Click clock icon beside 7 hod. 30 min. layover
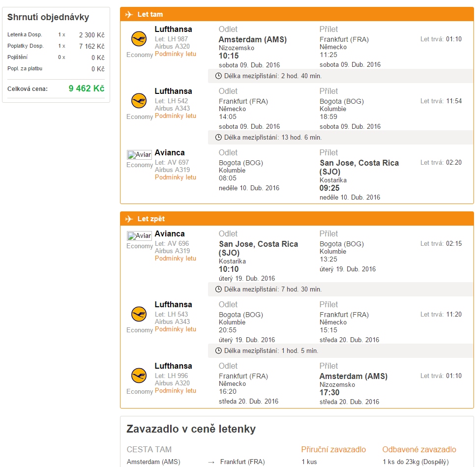This screenshot has width=476, height=467. [218, 289]
